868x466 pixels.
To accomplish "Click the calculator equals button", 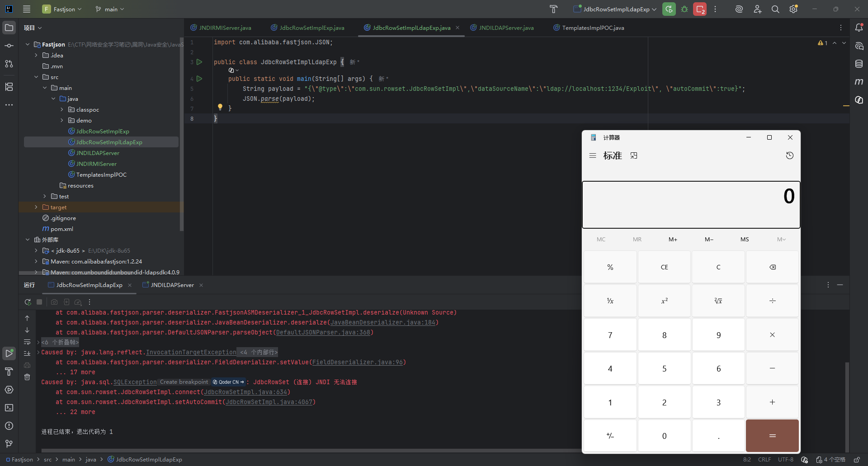I will 772,436.
